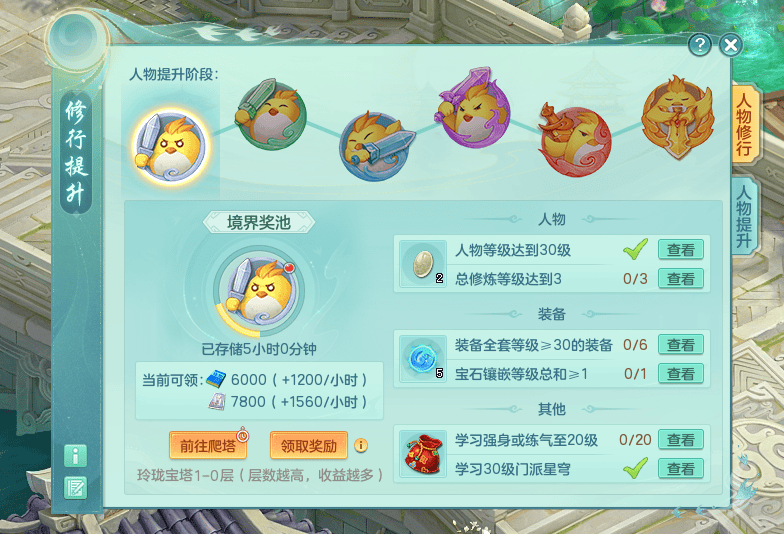
Task: Open the notepad edit icon on sidebar
Action: tap(76, 488)
